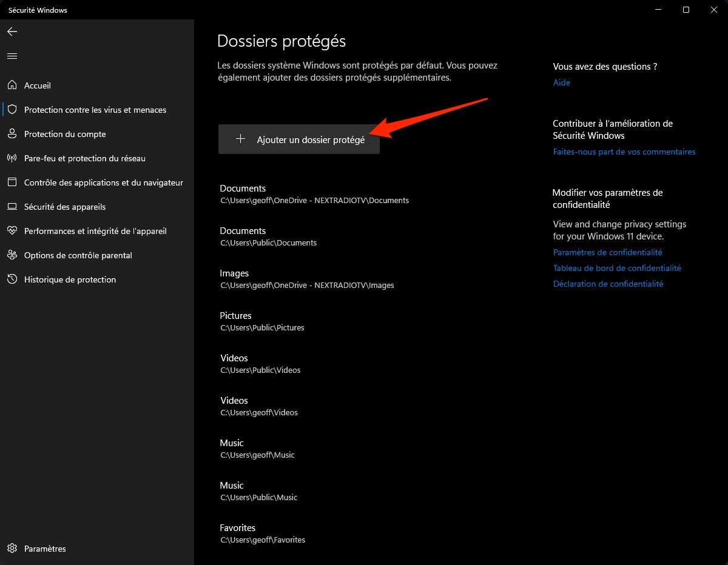Open the Accueil section
Viewport: 728px width, 565px height.
click(x=97, y=85)
